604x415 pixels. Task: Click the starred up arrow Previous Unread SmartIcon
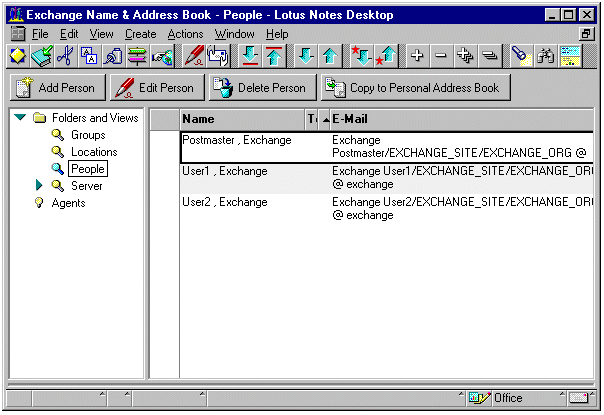[386, 56]
